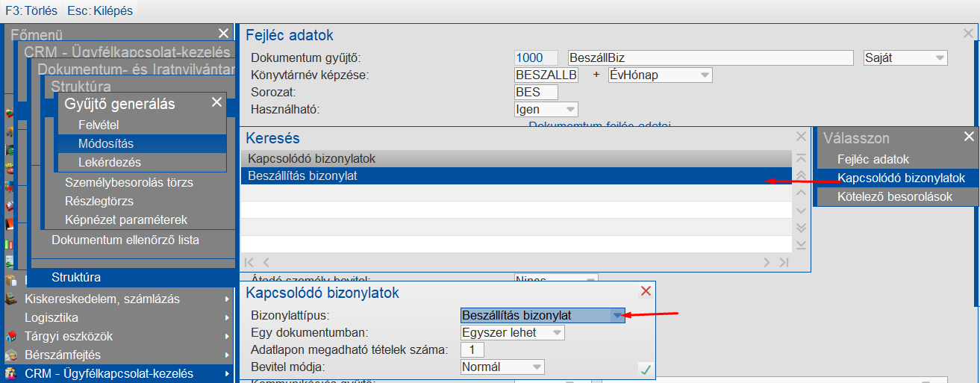Select the Beszállítás bizonylat row in Keresés

[x=515, y=176]
